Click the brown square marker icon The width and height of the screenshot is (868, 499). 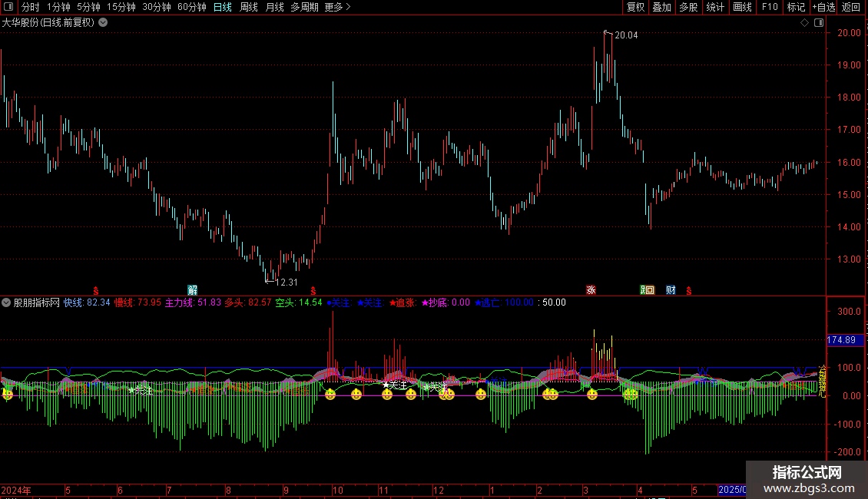pos(651,290)
